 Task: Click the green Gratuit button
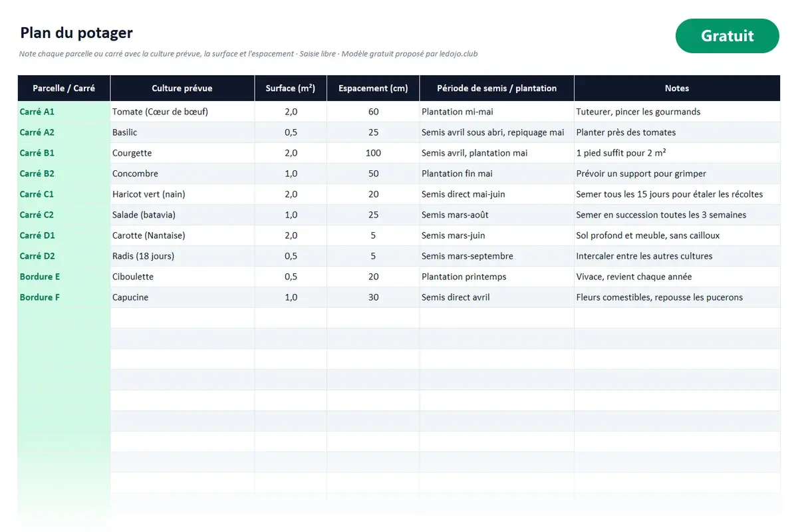[727, 36]
